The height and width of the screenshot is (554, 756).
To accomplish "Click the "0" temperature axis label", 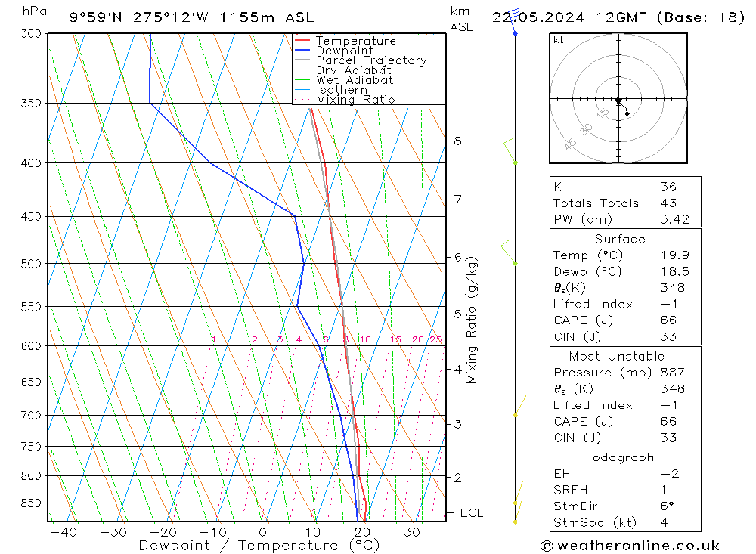I will (x=263, y=532).
